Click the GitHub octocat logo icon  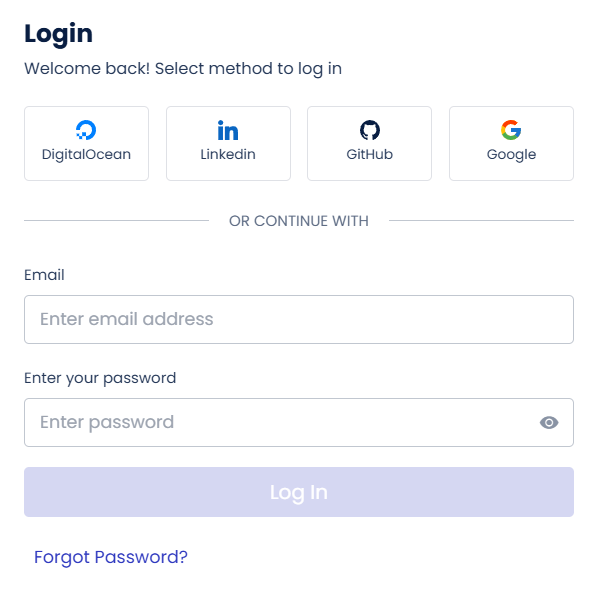tap(369, 130)
